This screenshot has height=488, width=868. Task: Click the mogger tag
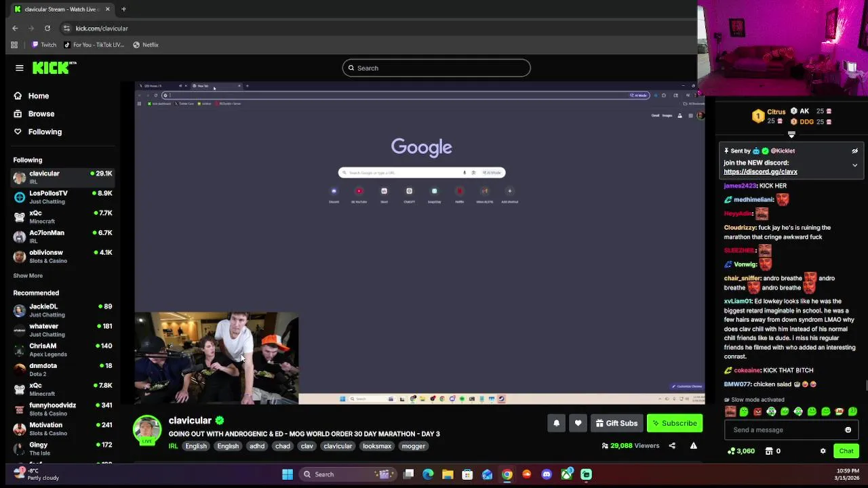point(414,446)
